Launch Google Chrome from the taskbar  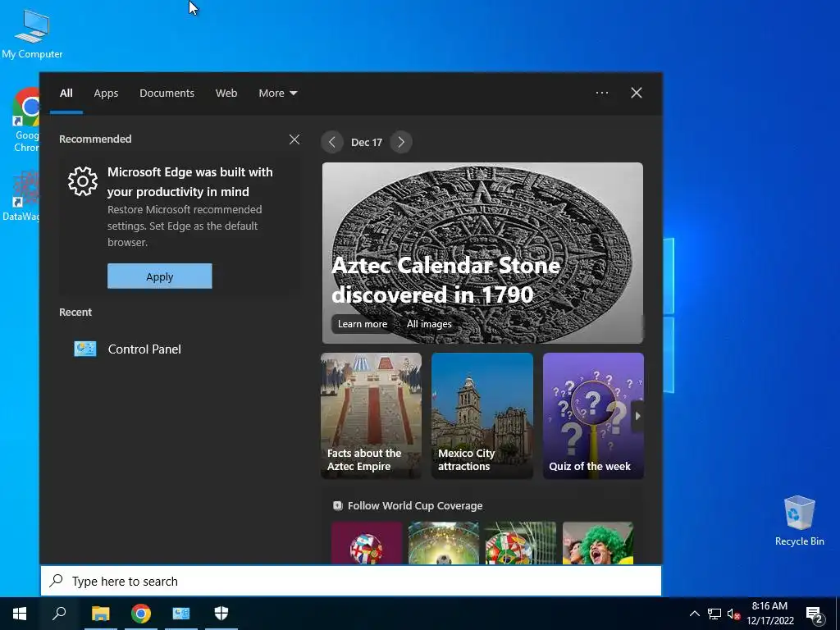coord(141,614)
